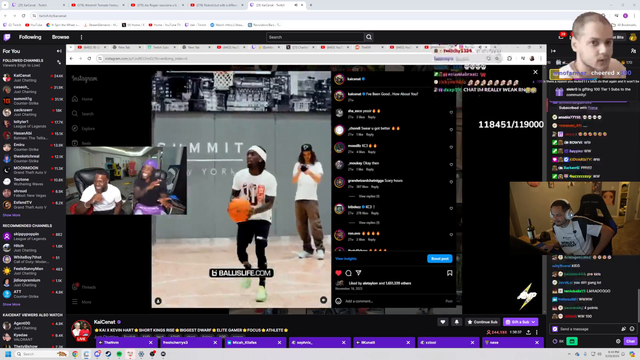Click the Boost post button
Viewport: 640px width, 360px height.
440,258
